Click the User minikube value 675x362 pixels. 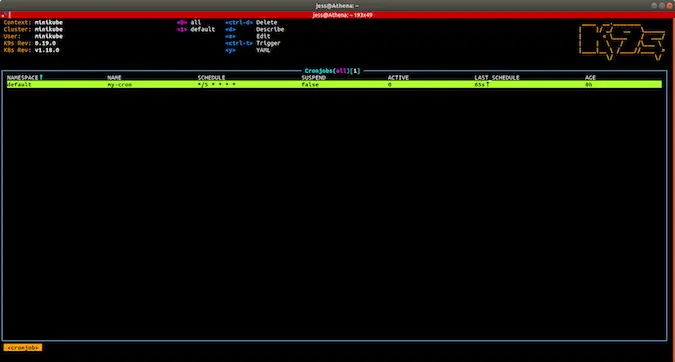pyautogui.click(x=49, y=36)
